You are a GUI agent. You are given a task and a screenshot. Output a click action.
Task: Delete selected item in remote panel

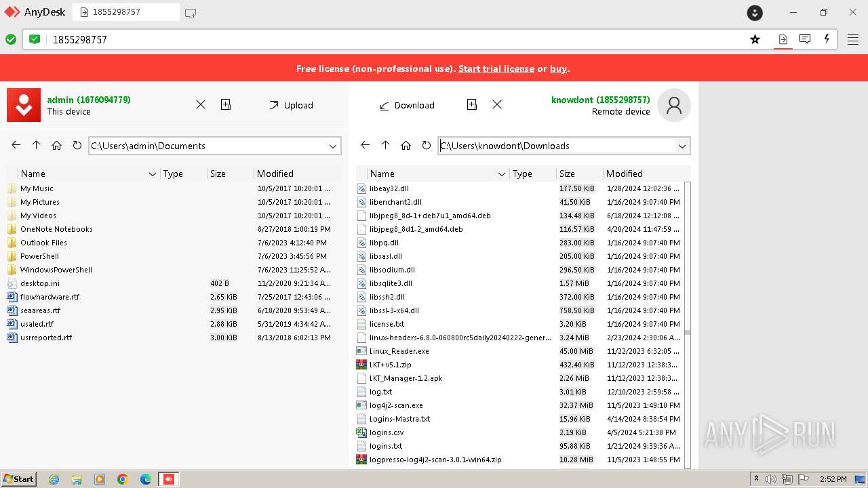(497, 104)
